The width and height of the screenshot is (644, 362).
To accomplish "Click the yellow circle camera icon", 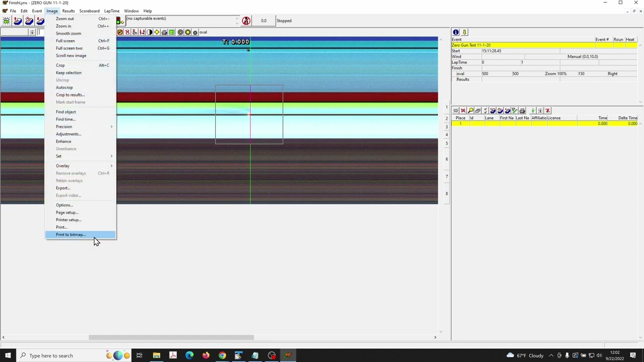I will coord(188,32).
